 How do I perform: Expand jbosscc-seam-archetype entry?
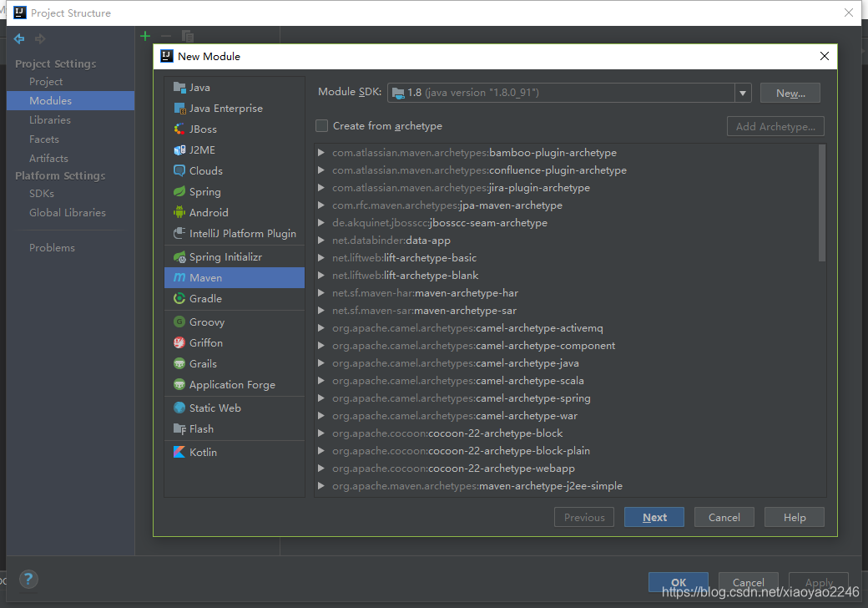click(321, 223)
